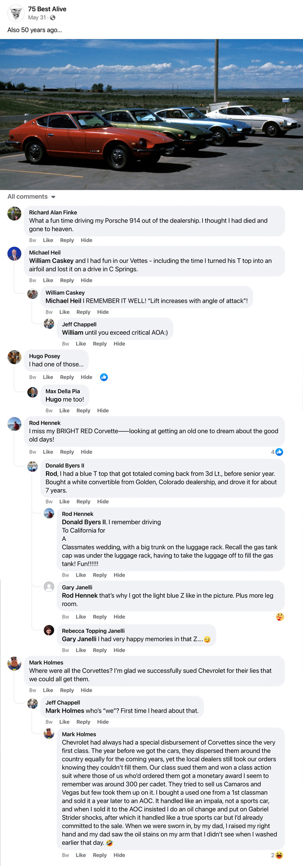Like Michael Heil's Vettes comment

coord(48,281)
